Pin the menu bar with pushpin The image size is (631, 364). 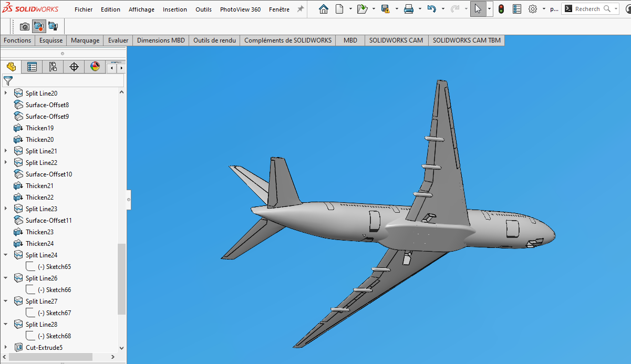301,9
